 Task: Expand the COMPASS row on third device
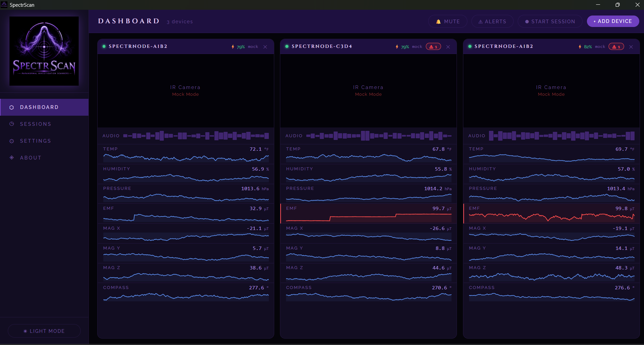pos(551,293)
